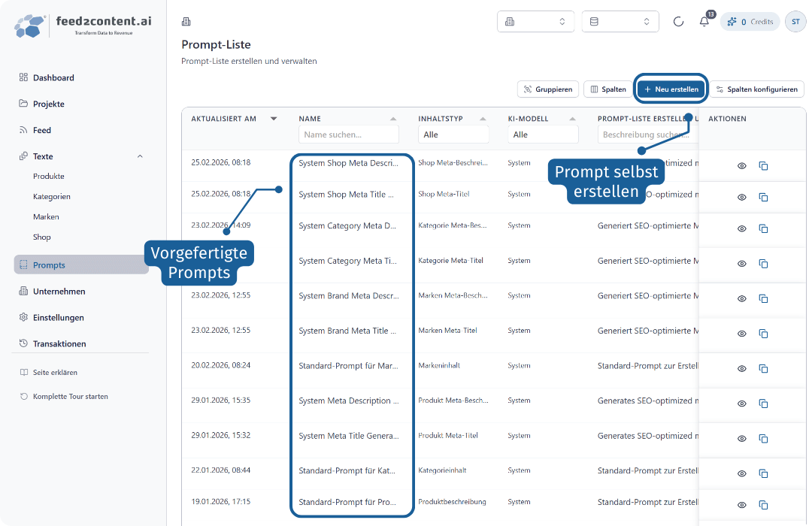The image size is (812, 526).
Task: Sort by the Aktualisiert am column header
Action: (x=224, y=119)
